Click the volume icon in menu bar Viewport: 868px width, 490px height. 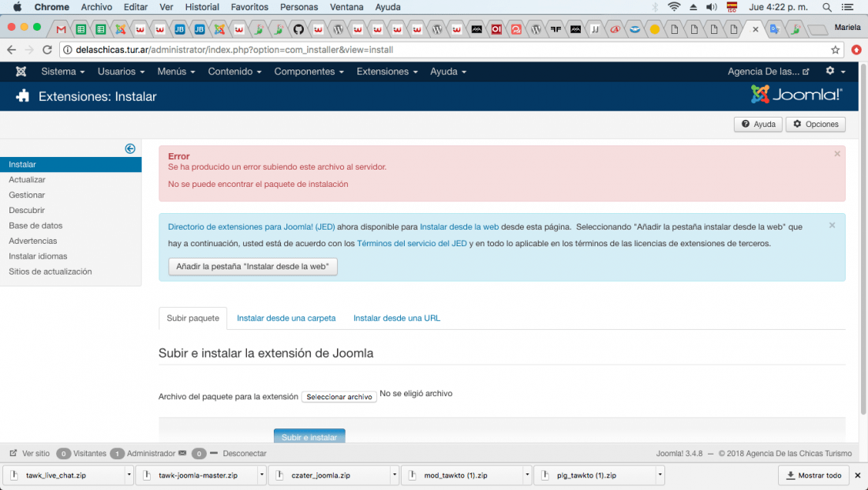pos(711,7)
